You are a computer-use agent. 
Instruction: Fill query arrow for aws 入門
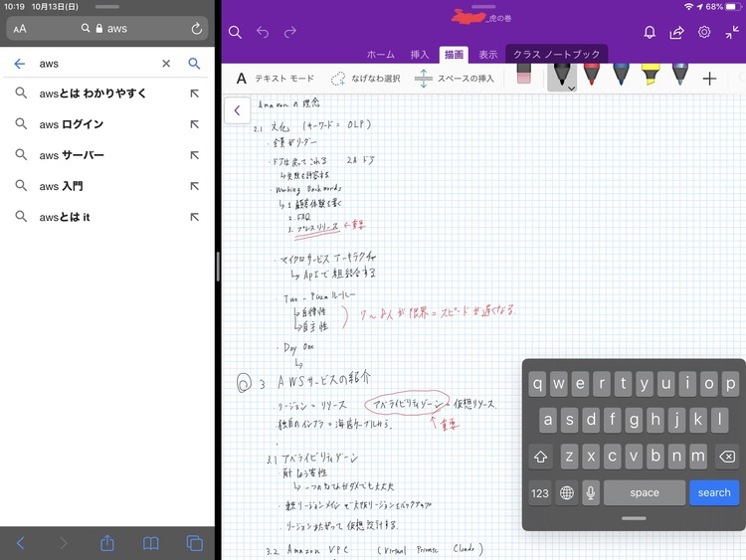click(195, 186)
